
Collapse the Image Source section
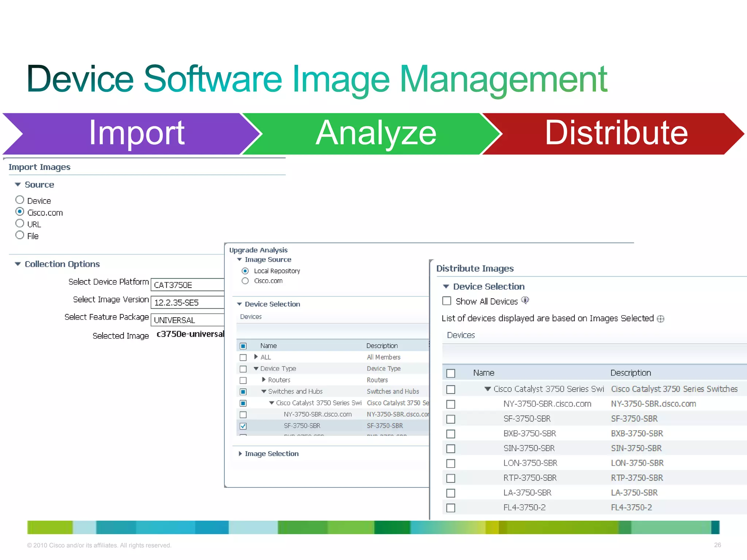pos(239,260)
